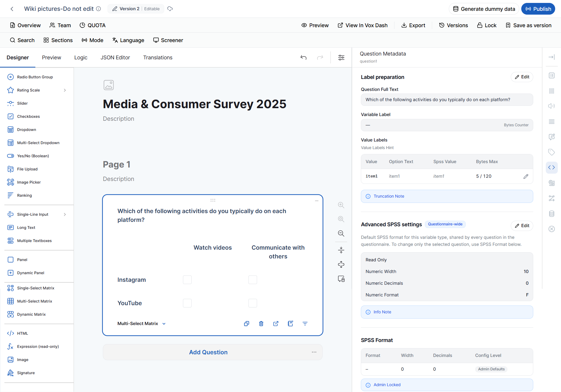Switch to the Translations tab
The width and height of the screenshot is (561, 392).
pyautogui.click(x=158, y=58)
